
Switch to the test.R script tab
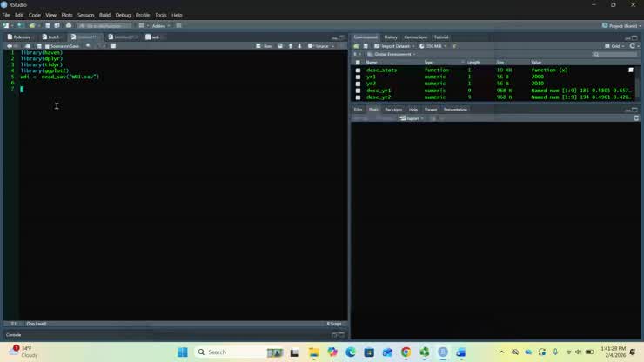coord(51,37)
